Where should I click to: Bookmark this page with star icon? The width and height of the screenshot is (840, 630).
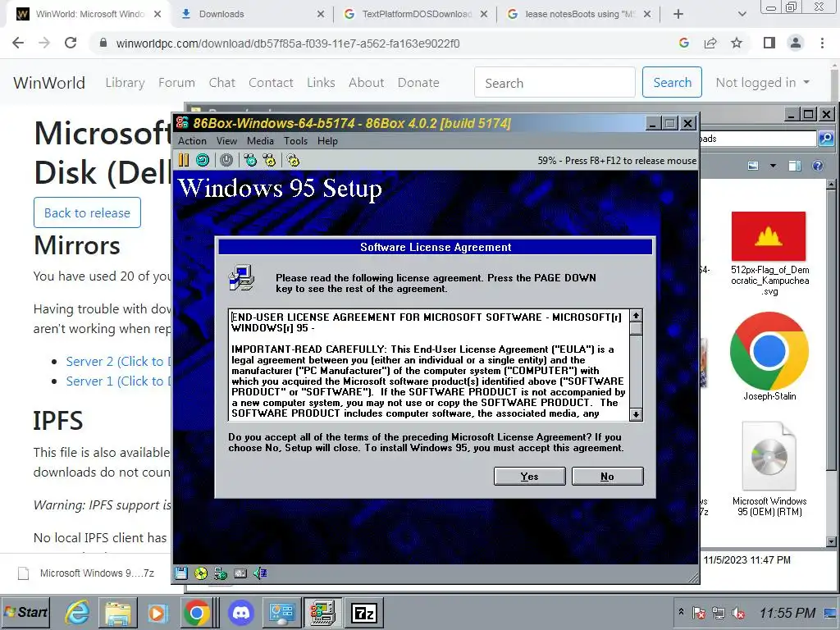point(737,43)
